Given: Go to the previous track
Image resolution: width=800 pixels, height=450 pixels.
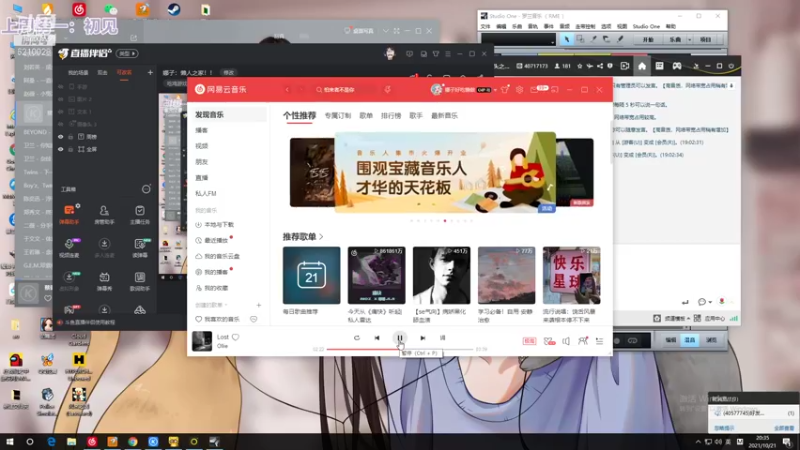Looking at the screenshot, I should click(377, 338).
